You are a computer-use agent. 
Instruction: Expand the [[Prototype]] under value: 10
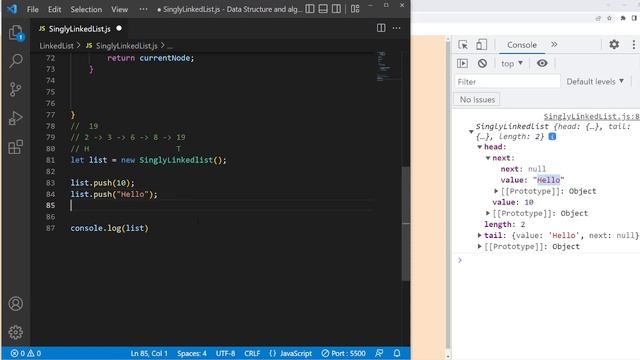point(488,213)
